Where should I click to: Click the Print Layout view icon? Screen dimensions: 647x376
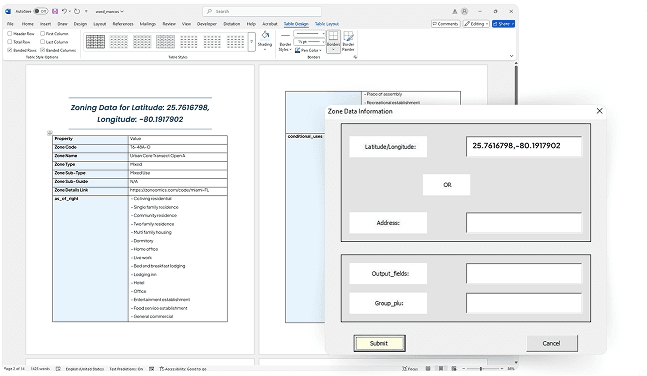441,368
